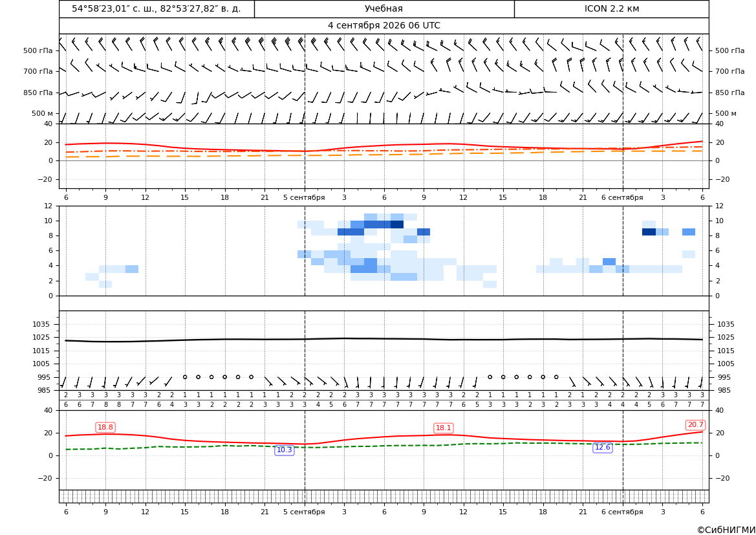Click the 'ICON 2.2 км' model label
Viewport: 756px width, 535px height.
[x=611, y=8]
